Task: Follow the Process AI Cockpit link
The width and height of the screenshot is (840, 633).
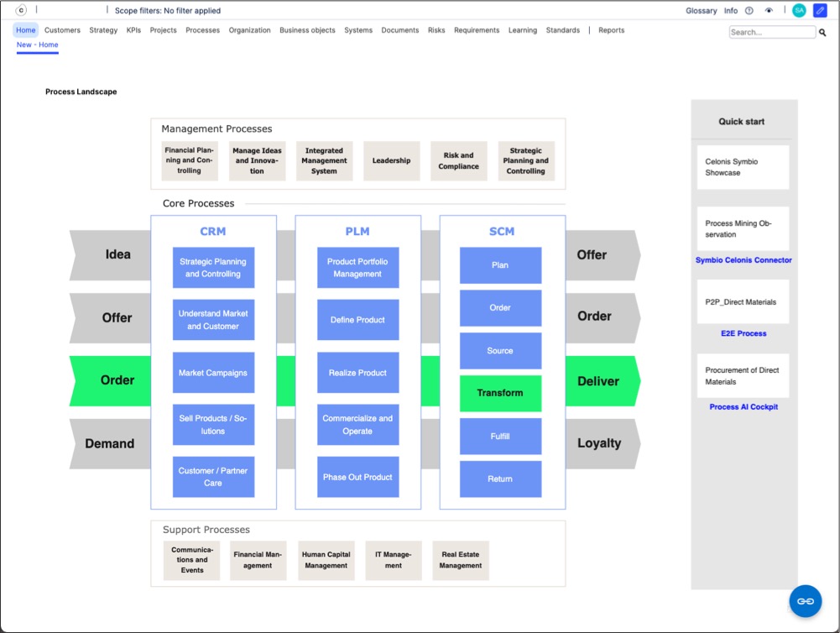Action: 743,407
